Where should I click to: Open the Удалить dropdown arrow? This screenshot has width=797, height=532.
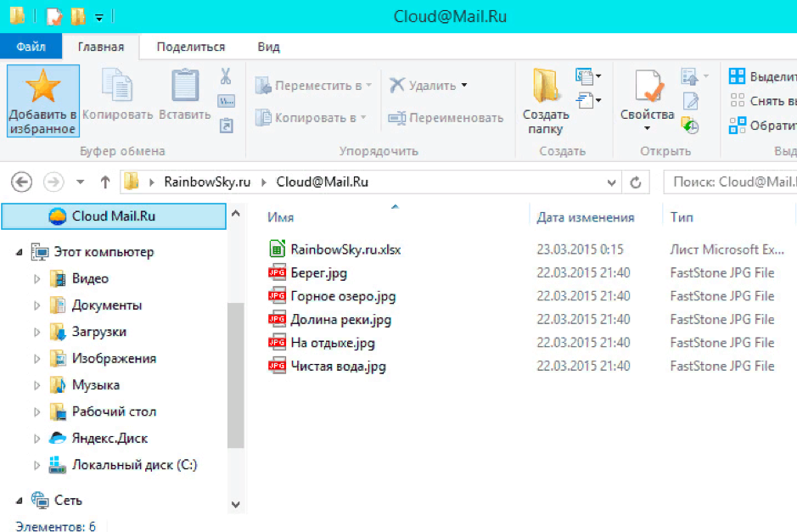pyautogui.click(x=464, y=86)
